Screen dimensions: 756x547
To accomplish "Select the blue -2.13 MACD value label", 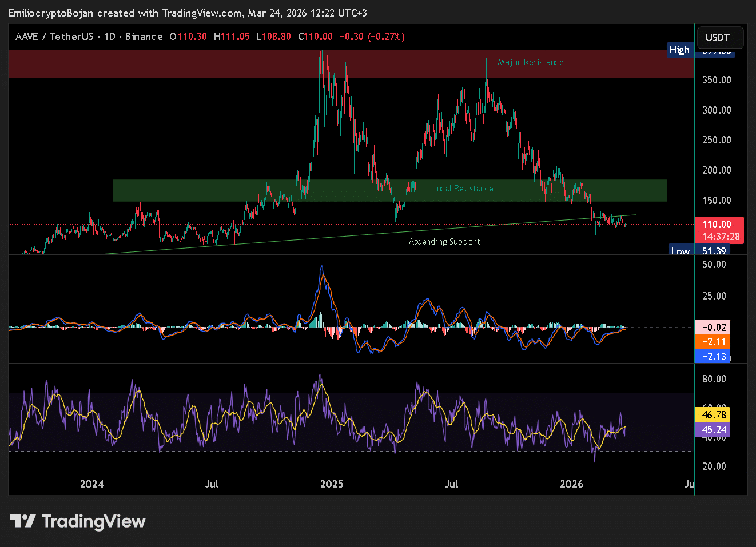I will click(x=712, y=357).
